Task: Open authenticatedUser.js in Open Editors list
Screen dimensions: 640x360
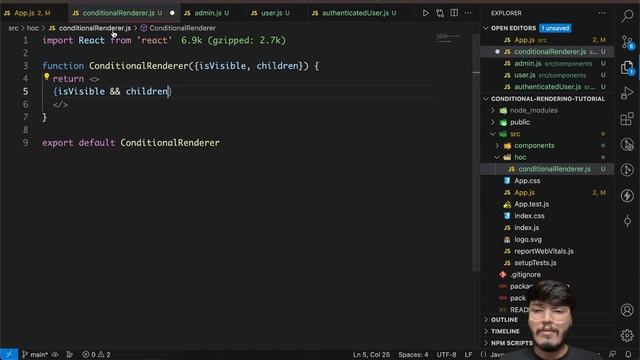Action: click(547, 87)
